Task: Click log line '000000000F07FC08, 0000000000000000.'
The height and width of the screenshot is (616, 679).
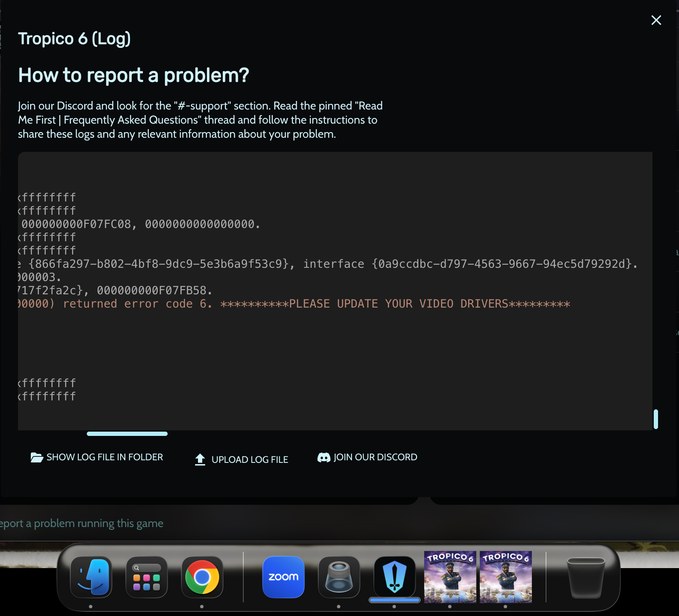Action: (141, 224)
